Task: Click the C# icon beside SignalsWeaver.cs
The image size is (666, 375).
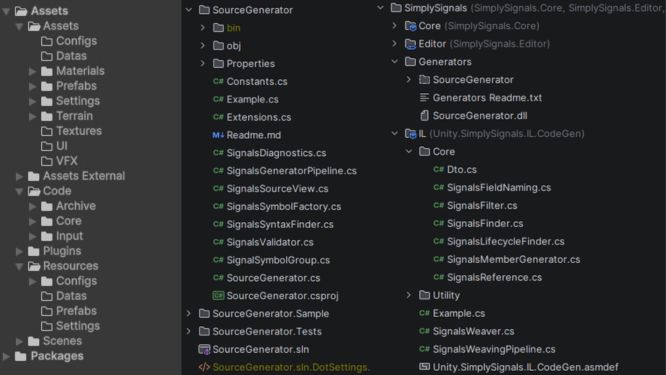Action: (424, 331)
